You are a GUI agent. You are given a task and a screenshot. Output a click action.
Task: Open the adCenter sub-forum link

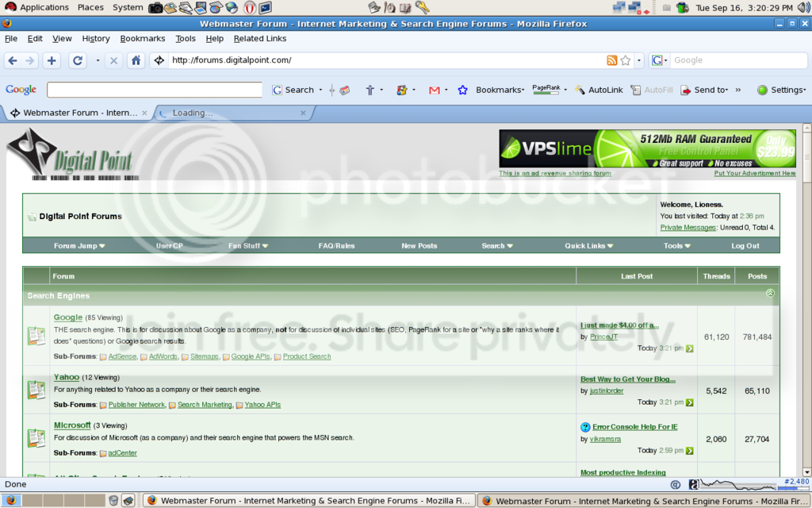pos(122,453)
